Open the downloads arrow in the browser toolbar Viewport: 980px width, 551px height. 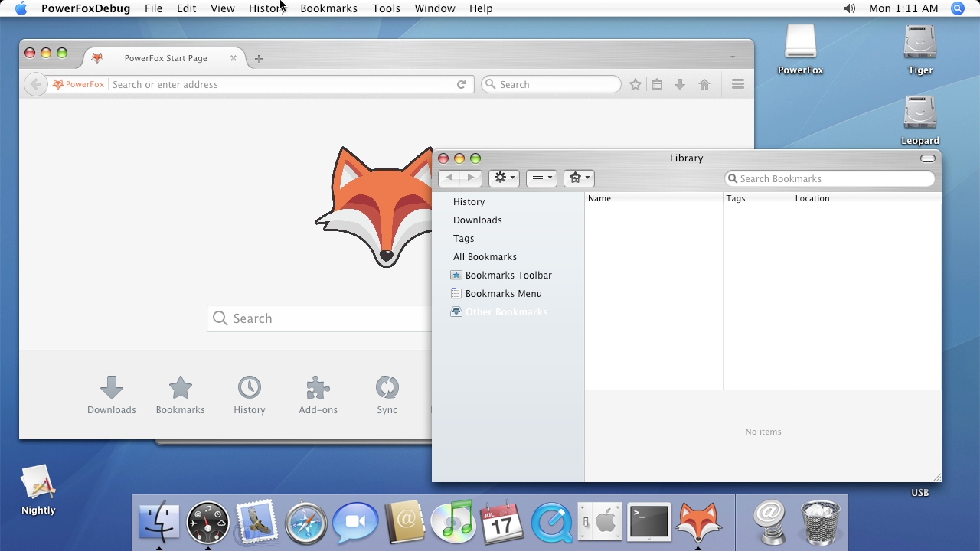click(680, 84)
